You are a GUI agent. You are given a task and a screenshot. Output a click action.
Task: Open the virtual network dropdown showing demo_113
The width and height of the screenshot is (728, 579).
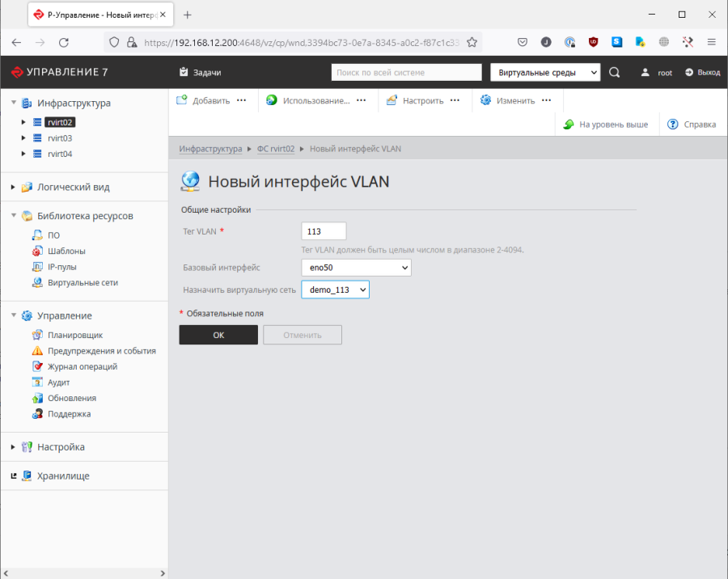[x=335, y=289]
